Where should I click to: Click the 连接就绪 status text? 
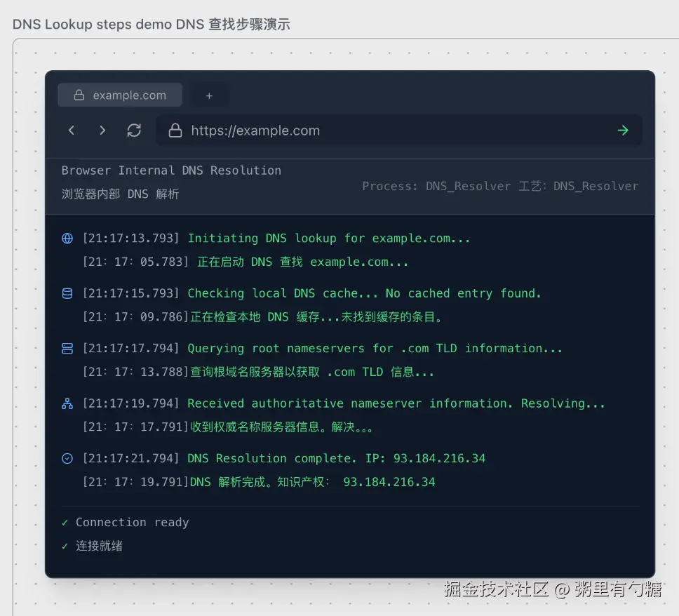pyautogui.click(x=99, y=546)
